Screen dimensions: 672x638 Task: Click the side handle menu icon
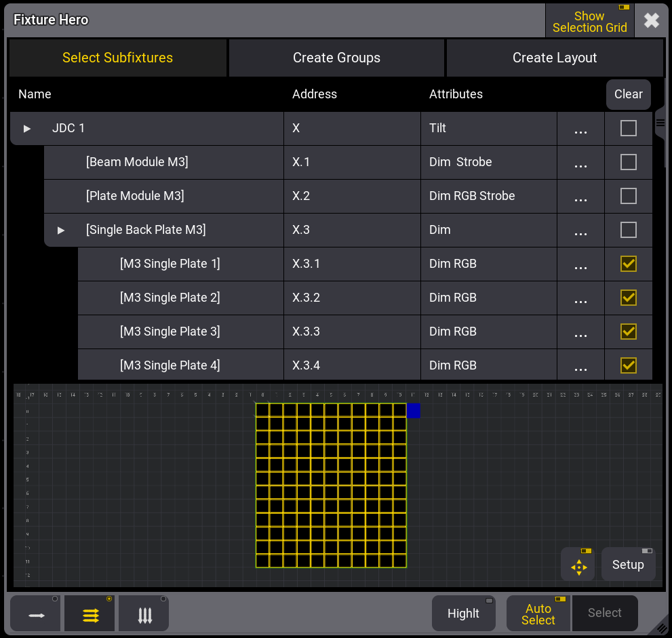click(x=659, y=123)
